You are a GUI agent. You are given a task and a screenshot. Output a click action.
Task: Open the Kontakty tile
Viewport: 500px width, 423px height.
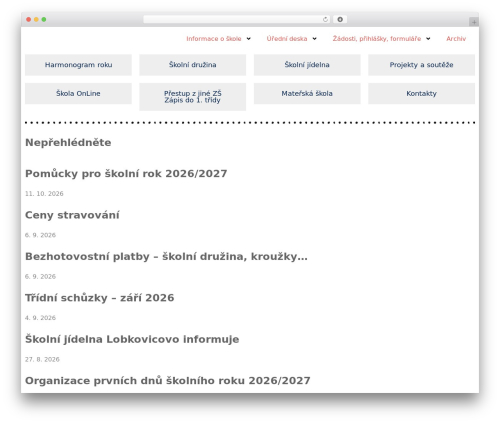tap(421, 94)
